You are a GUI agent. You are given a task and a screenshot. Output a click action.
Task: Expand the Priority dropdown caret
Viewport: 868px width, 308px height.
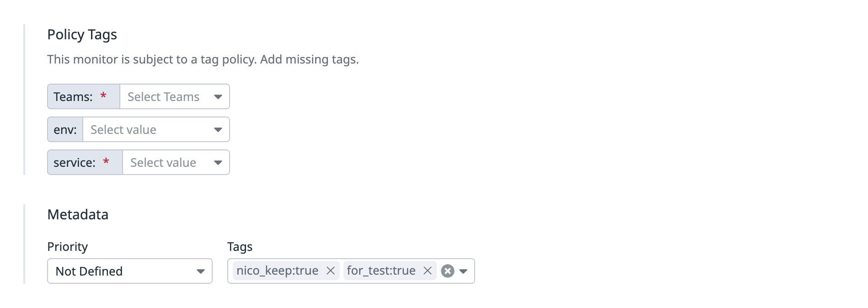point(200,271)
